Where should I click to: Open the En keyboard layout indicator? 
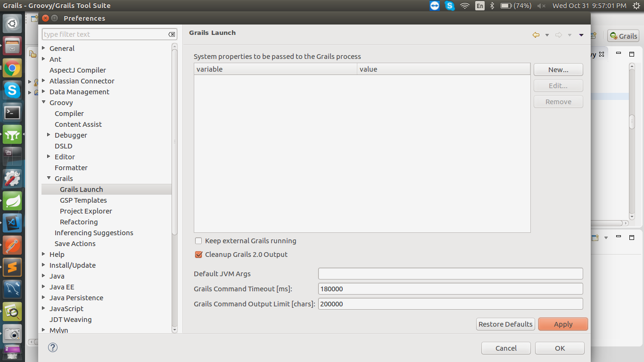coord(479,6)
